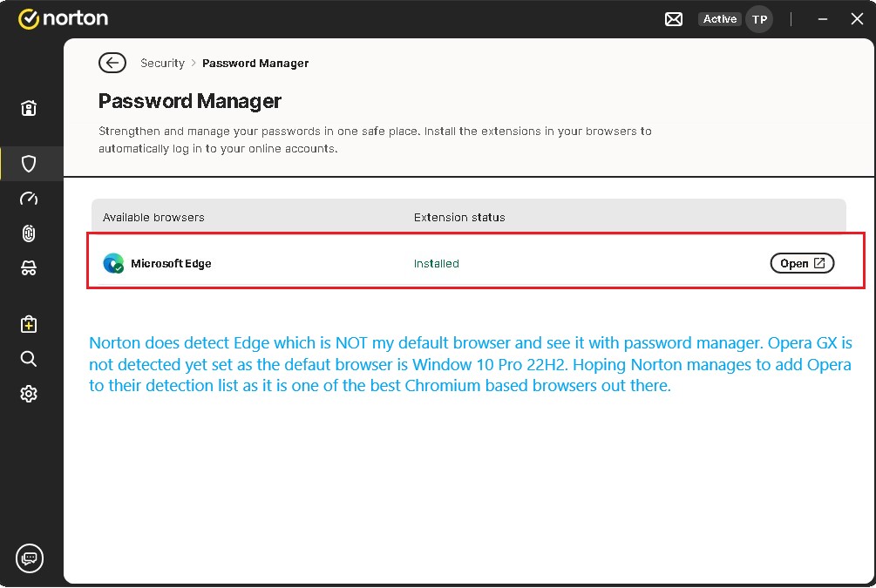Open the Search magnifier sidebar icon
Screen dimensions: 876x588
coord(29,359)
